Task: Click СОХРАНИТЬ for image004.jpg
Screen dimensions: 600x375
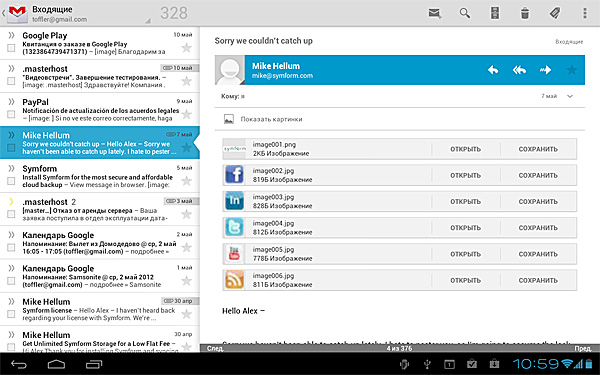Action: pos(538,228)
